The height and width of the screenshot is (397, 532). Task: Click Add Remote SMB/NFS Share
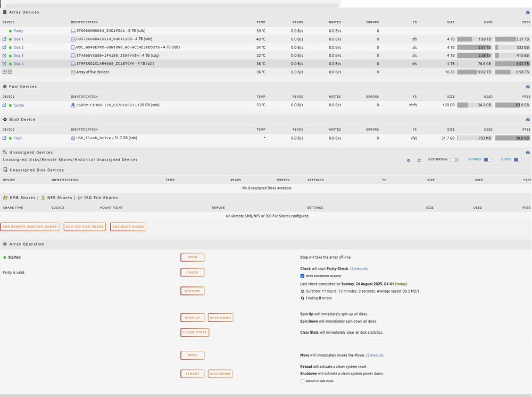pyautogui.click(x=30, y=227)
